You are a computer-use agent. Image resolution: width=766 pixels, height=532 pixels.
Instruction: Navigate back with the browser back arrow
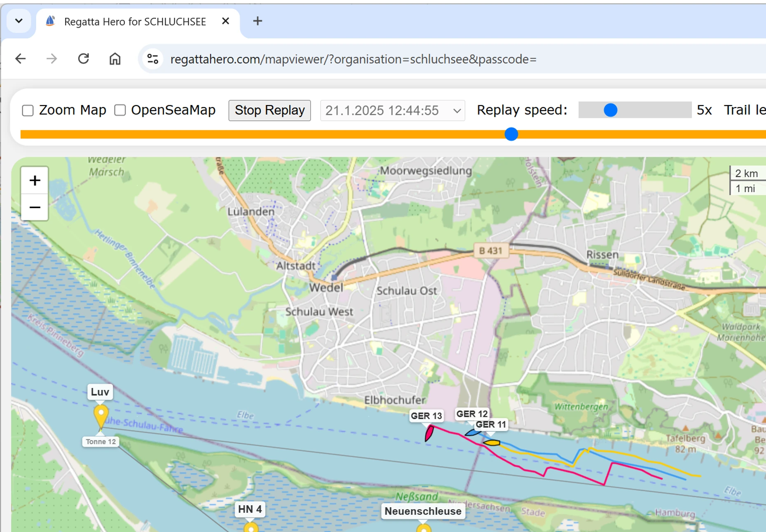click(x=20, y=59)
